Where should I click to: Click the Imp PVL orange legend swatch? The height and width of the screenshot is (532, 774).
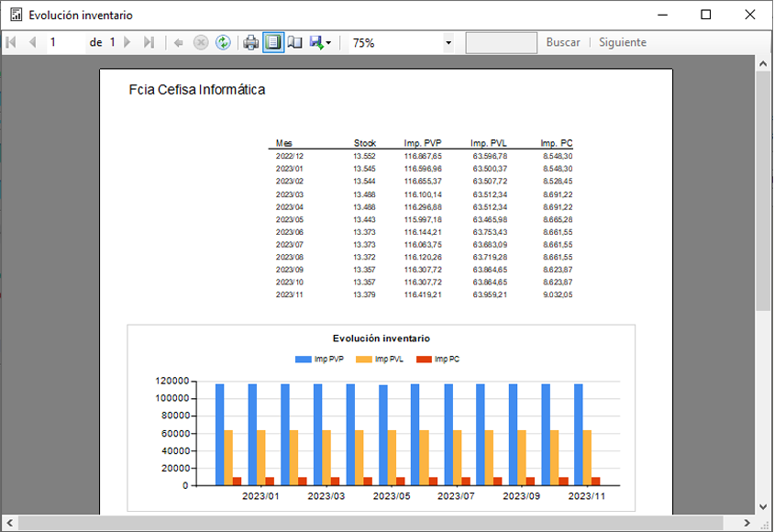point(364,360)
